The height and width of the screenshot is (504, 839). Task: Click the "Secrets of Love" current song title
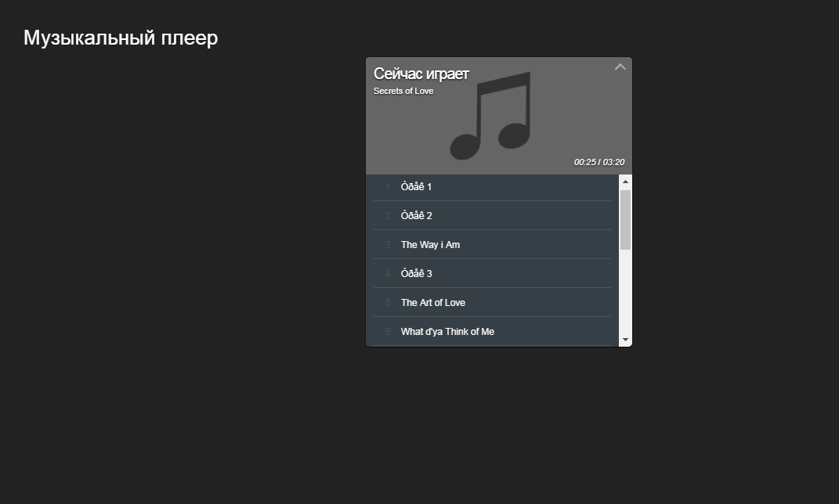click(403, 92)
